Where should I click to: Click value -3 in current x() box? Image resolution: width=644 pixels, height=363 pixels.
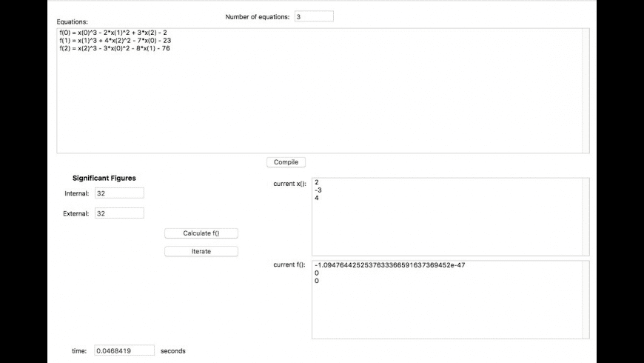point(318,190)
